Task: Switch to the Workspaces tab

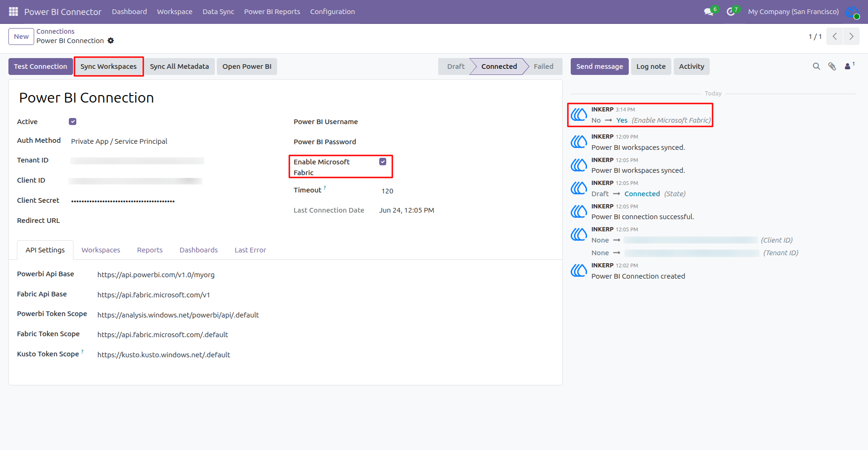Action: 101,250
